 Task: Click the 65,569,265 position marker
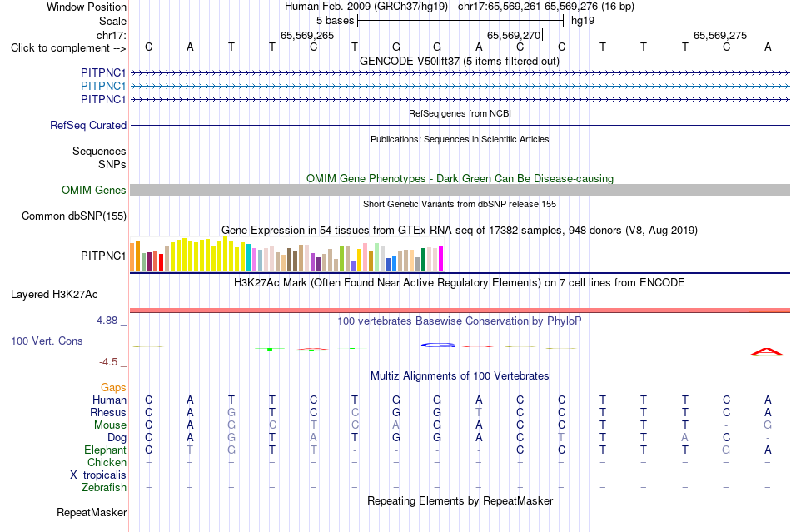308,35
